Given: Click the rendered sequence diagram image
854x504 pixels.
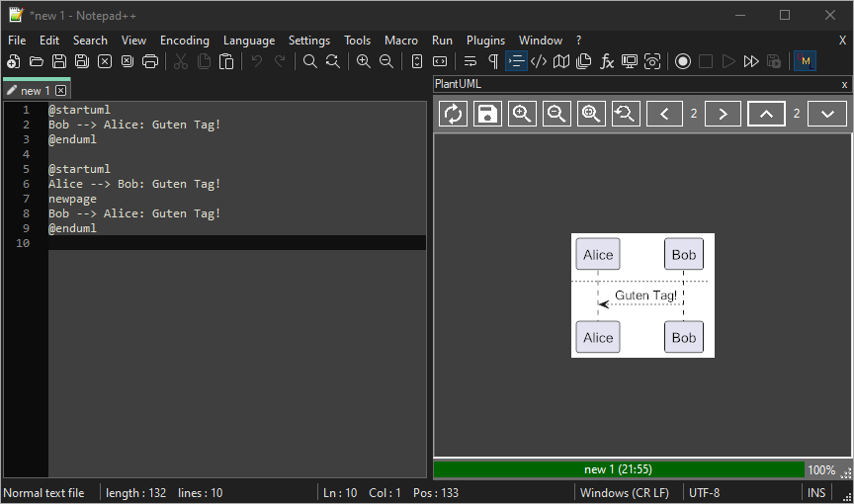Looking at the screenshot, I should [642, 295].
